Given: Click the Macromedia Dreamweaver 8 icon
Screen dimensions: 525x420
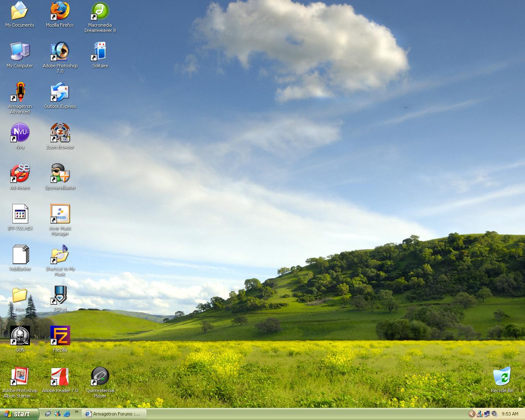Looking at the screenshot, I should (x=100, y=11).
